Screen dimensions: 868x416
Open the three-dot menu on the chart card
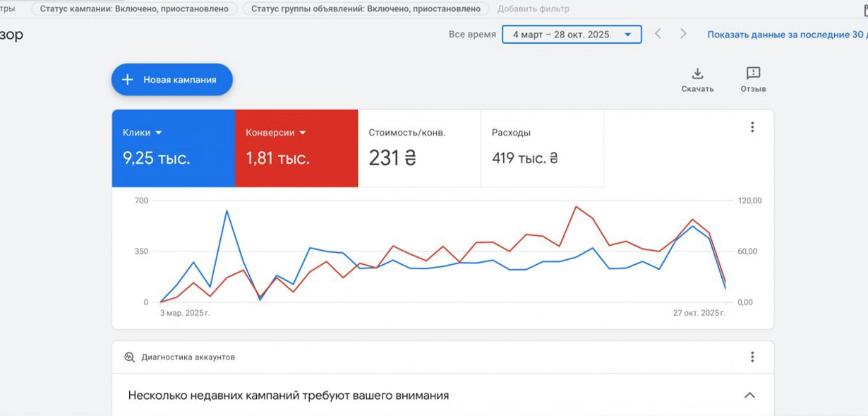coord(752,127)
